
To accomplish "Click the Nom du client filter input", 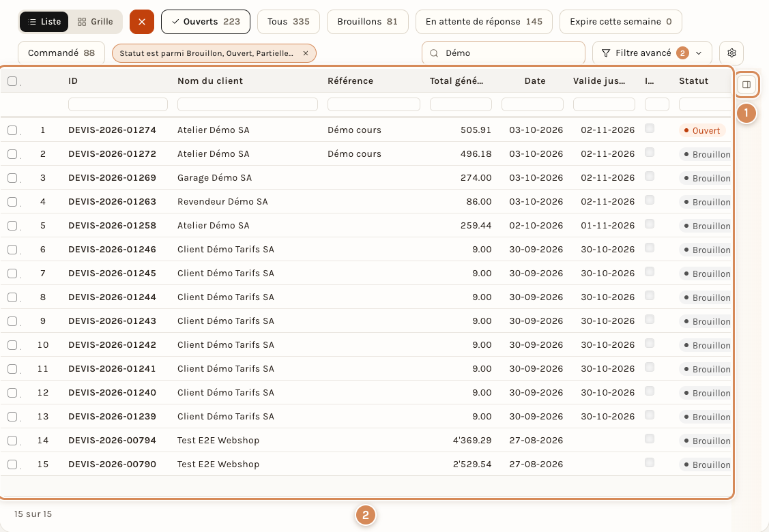I will [x=248, y=104].
